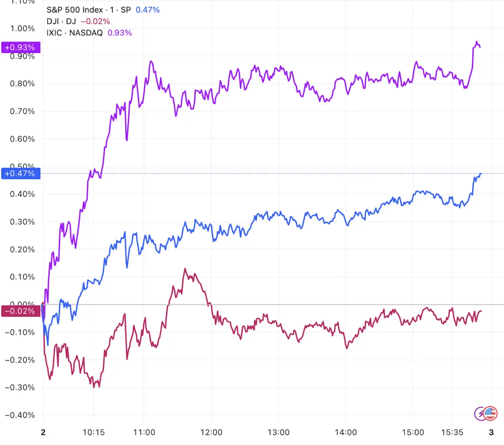The width and height of the screenshot is (504, 445).
Task: Click the 11:00 time axis label
Action: [x=144, y=433]
